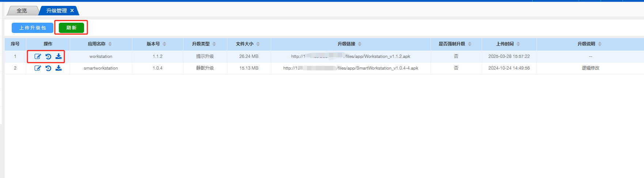The width and height of the screenshot is (644, 178).
Task: Click file size 15.13 MB
Action: pyautogui.click(x=249, y=68)
